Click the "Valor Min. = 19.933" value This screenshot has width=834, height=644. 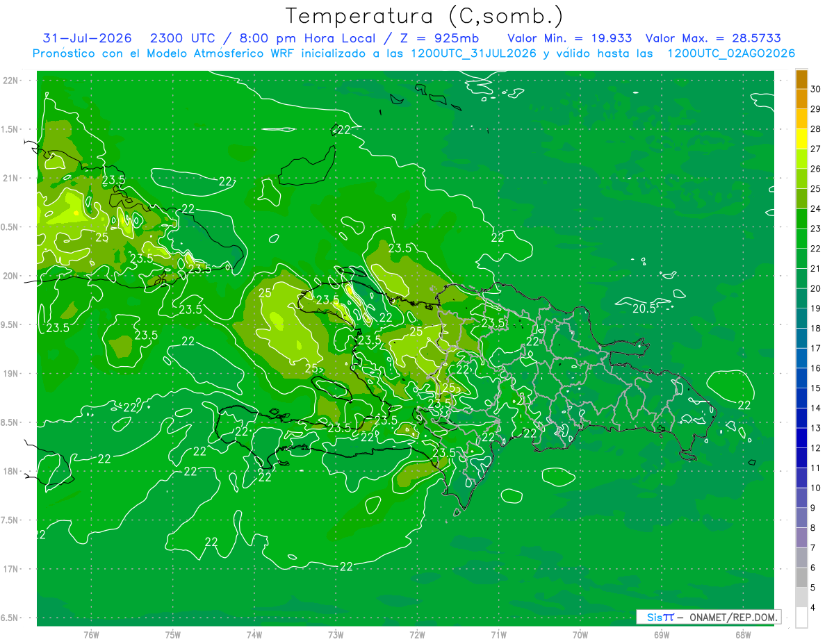pyautogui.click(x=570, y=38)
